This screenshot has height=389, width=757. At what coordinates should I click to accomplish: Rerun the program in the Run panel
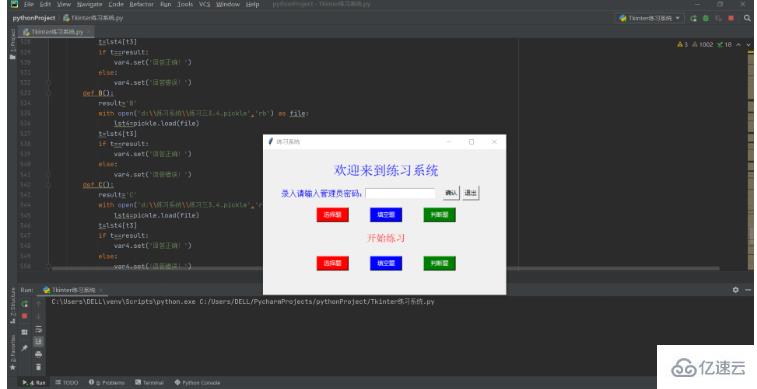[x=25, y=304]
